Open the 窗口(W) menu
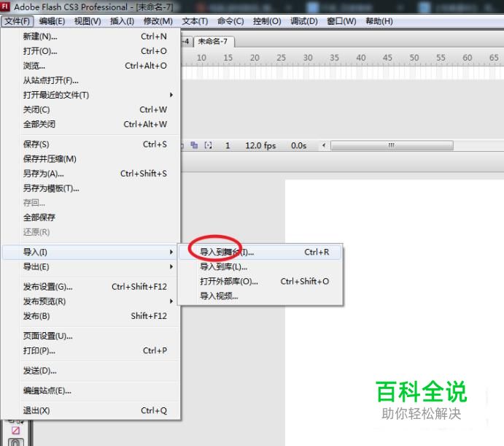This screenshot has width=504, height=446. [341, 21]
